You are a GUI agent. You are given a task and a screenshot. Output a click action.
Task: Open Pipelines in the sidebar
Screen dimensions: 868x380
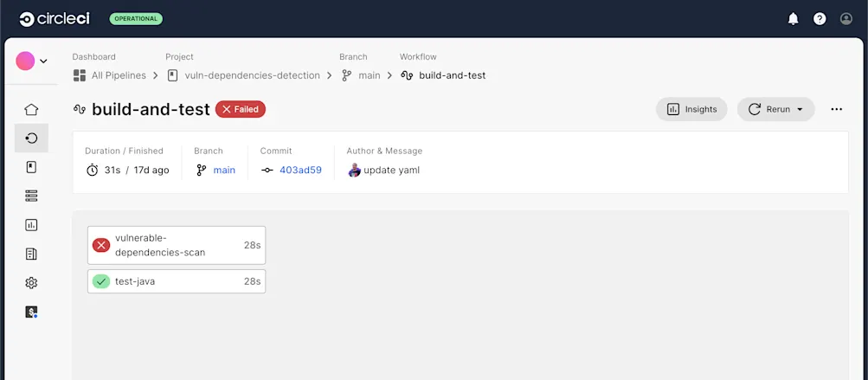tap(31, 138)
